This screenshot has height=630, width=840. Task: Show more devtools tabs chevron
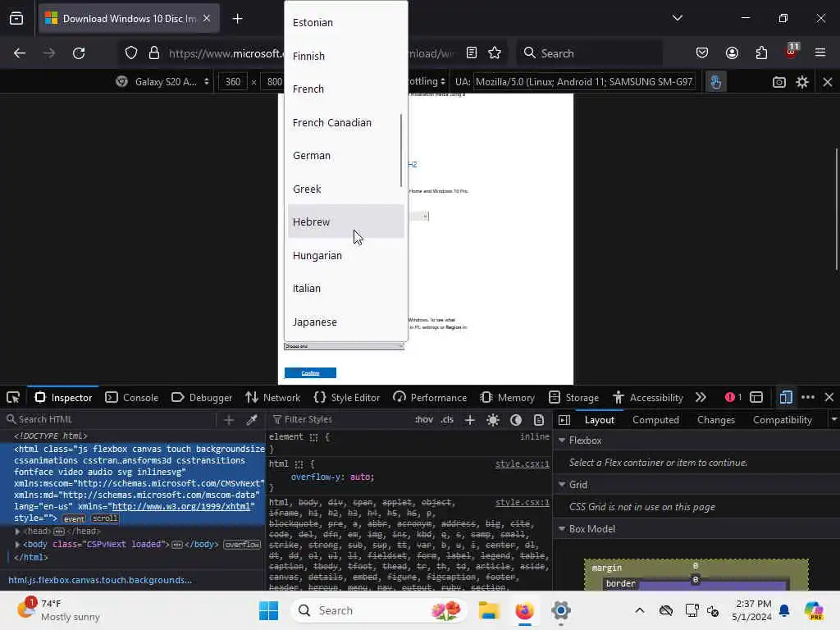(x=701, y=398)
